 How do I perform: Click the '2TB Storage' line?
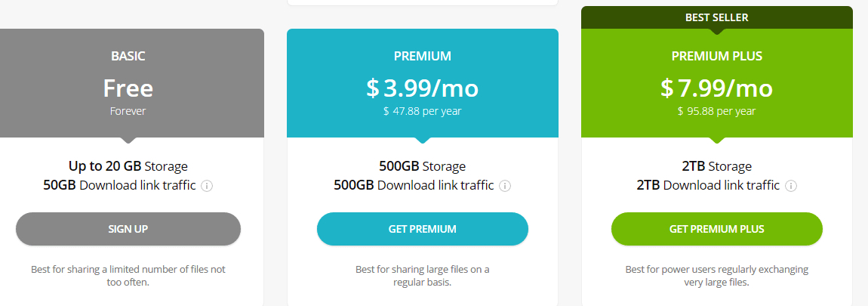[x=716, y=166]
